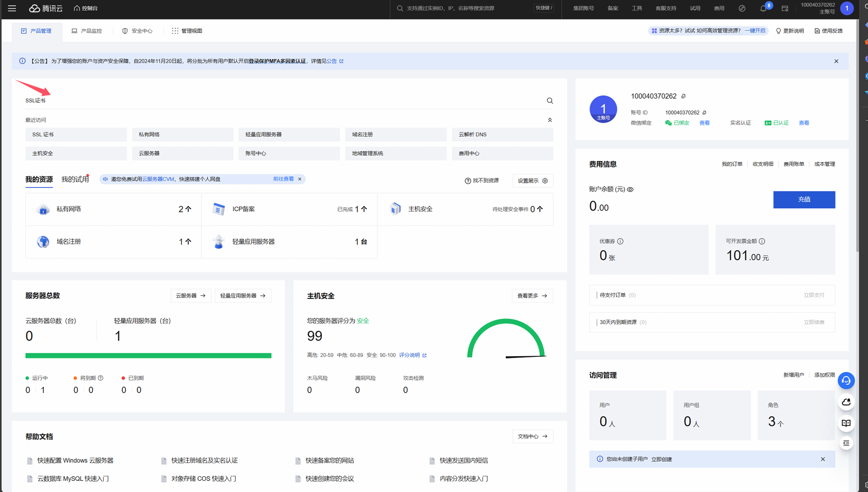Screen dimensions: 868x492
Task: Click the 立即创建 sub-user link
Action: pyautogui.click(x=661, y=459)
